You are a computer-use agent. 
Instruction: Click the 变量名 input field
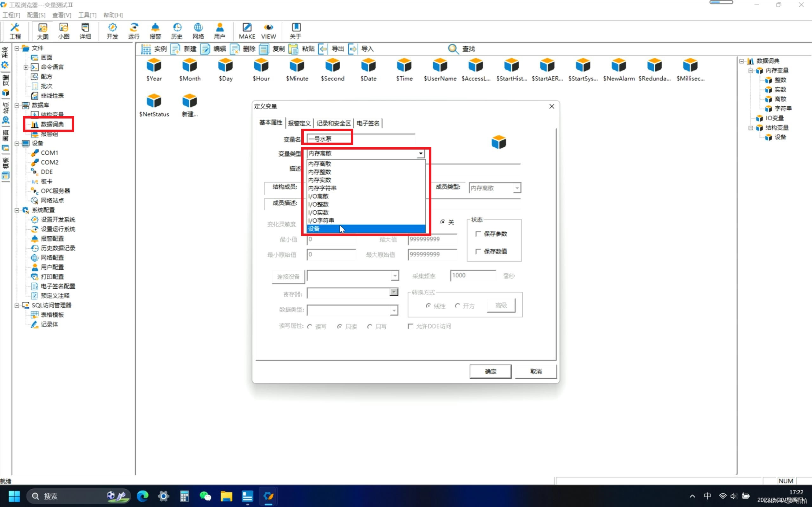pos(361,139)
